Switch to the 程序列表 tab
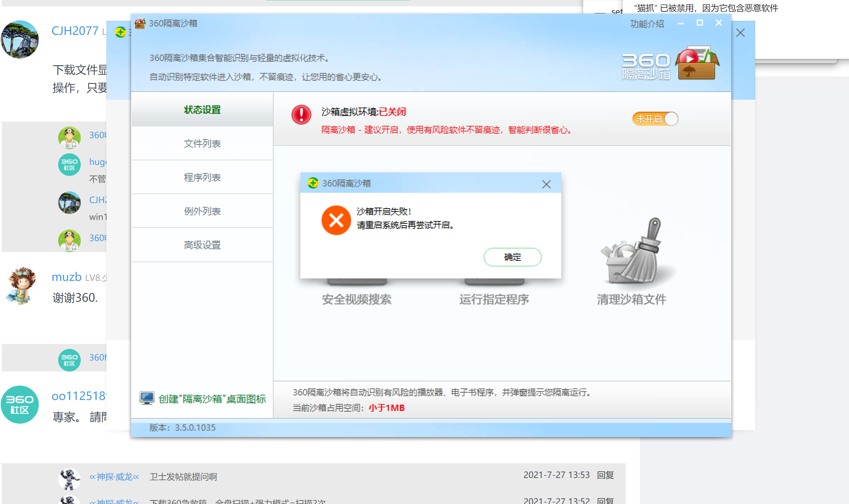 pos(202,177)
